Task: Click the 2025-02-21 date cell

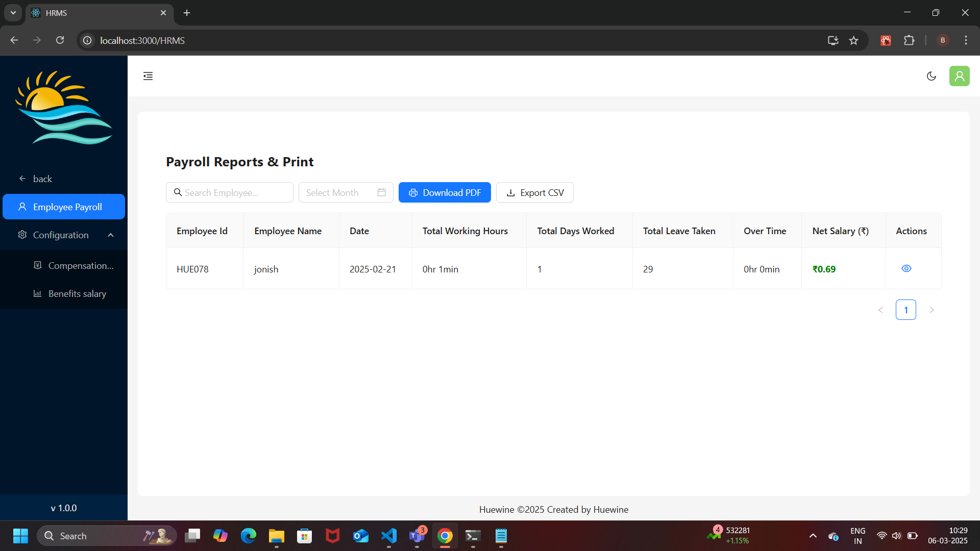Action: click(x=376, y=269)
